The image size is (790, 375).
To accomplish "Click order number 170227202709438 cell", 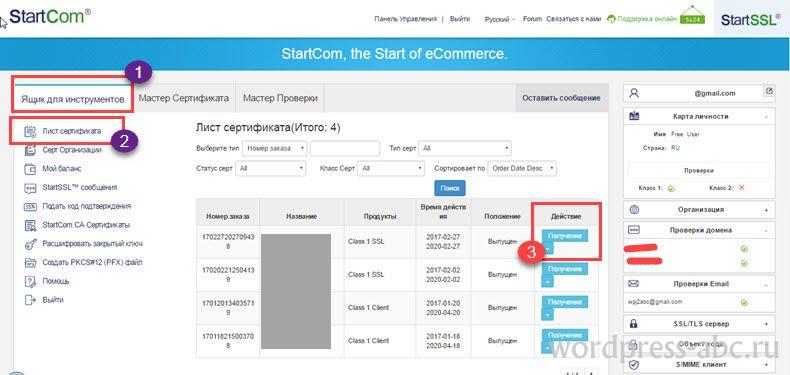I will [228, 242].
